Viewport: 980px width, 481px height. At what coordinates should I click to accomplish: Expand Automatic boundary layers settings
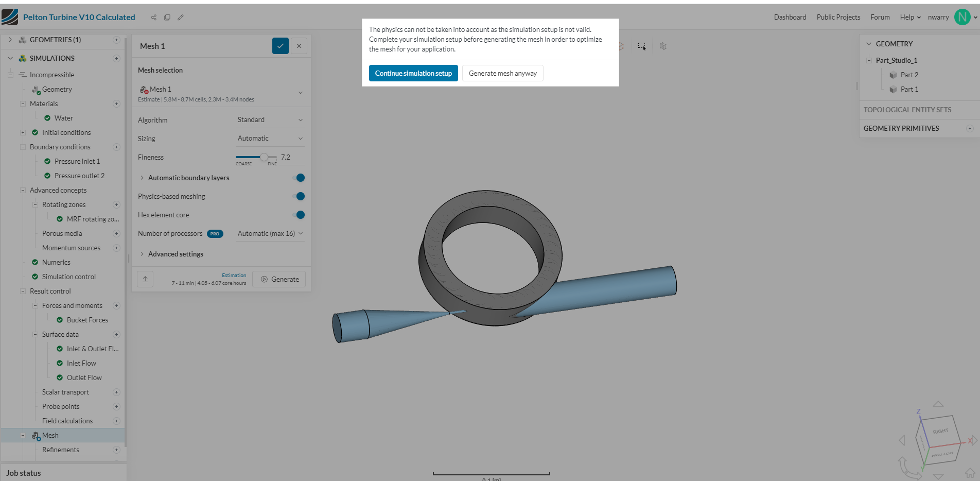tap(142, 178)
